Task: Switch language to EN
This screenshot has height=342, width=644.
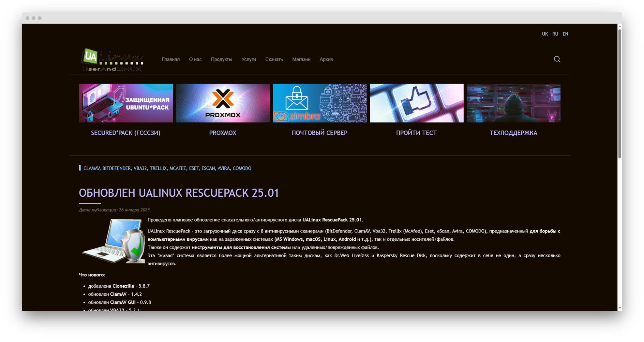Action: click(x=565, y=34)
